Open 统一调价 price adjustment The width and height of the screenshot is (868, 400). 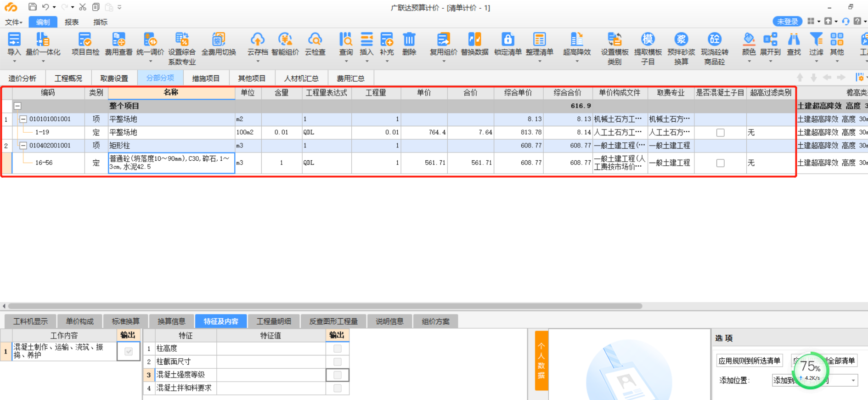150,45
